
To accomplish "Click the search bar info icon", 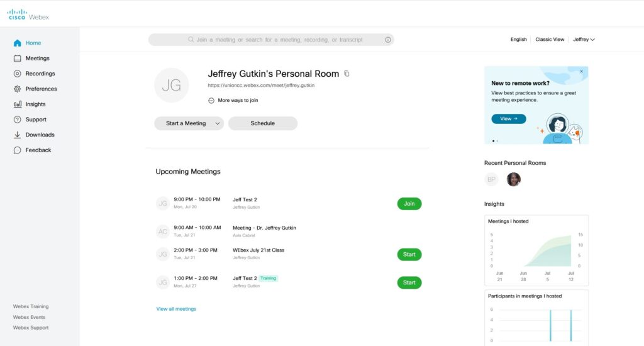I will click(388, 40).
